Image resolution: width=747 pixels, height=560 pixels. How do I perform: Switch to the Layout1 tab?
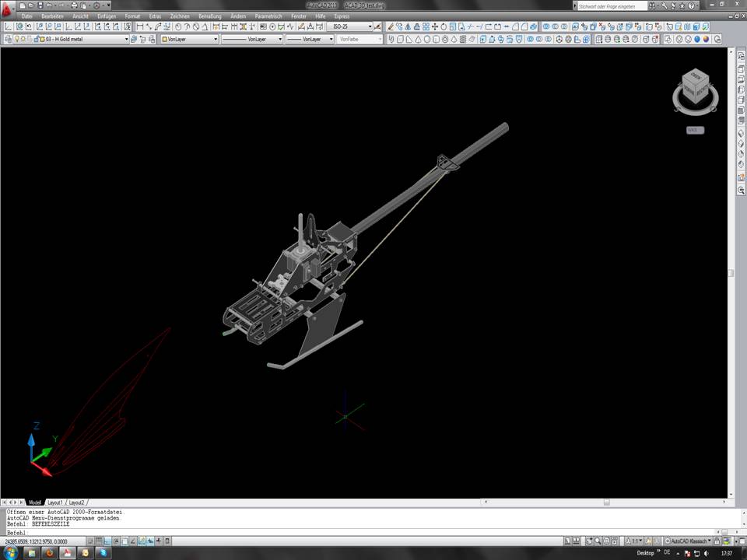click(x=55, y=502)
